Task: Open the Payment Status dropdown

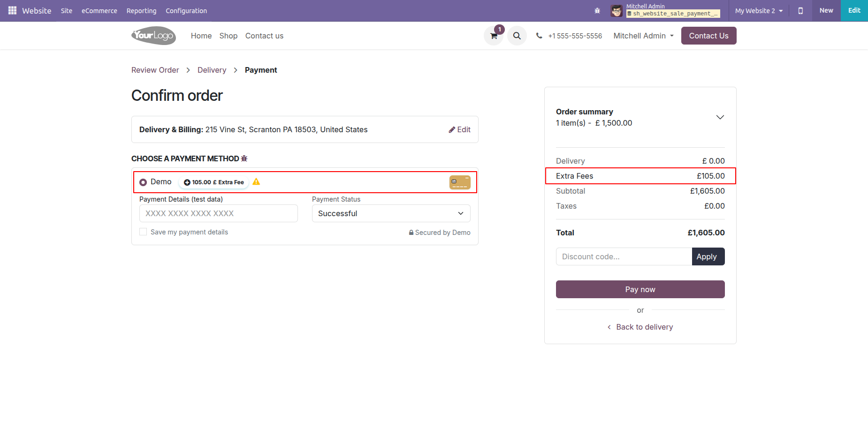Action: [391, 214]
